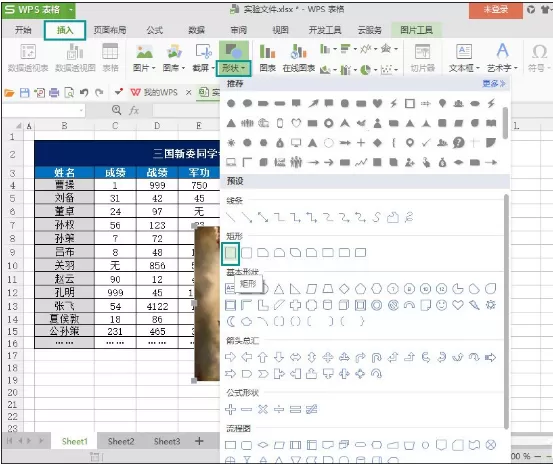Open the 文本框 text box dropdown
553x464 pixels.
[464, 58]
